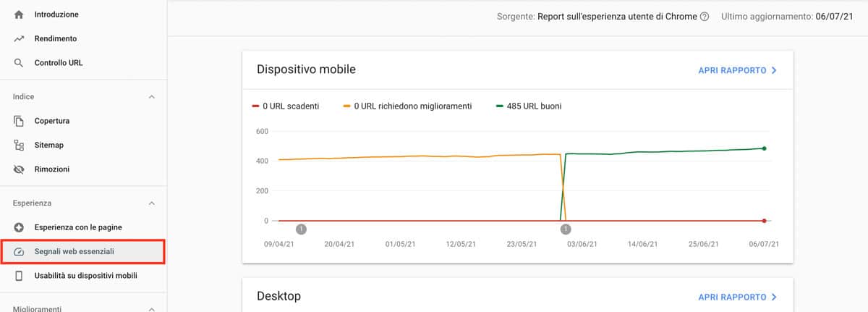Click the Copertura pages icon

tap(20, 121)
